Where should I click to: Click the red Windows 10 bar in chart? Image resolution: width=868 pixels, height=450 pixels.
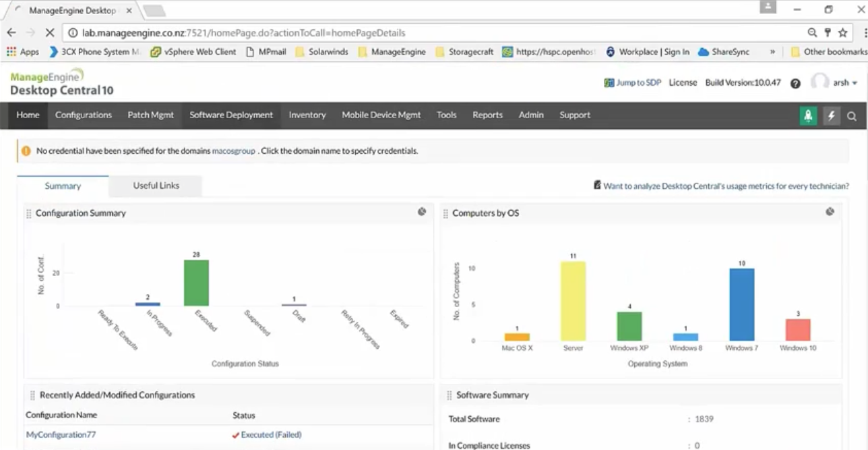point(798,330)
